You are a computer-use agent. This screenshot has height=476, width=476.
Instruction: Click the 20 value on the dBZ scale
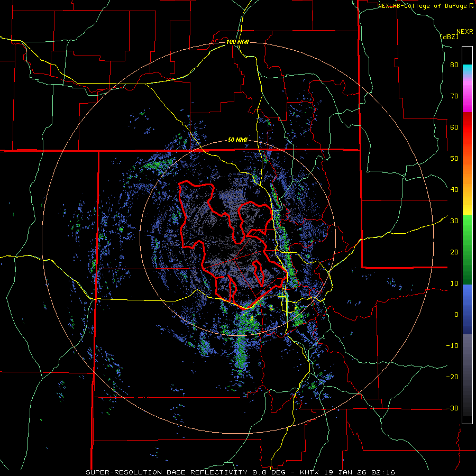(x=454, y=252)
